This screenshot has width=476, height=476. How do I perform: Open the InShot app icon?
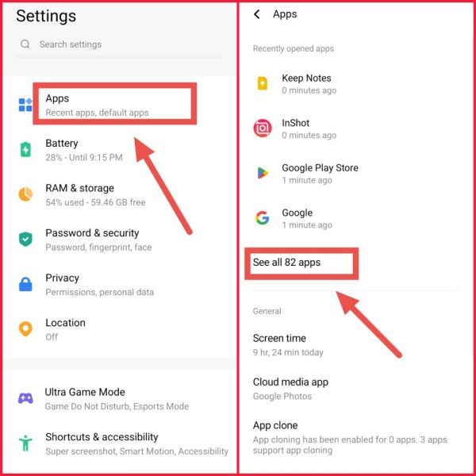coord(263,128)
